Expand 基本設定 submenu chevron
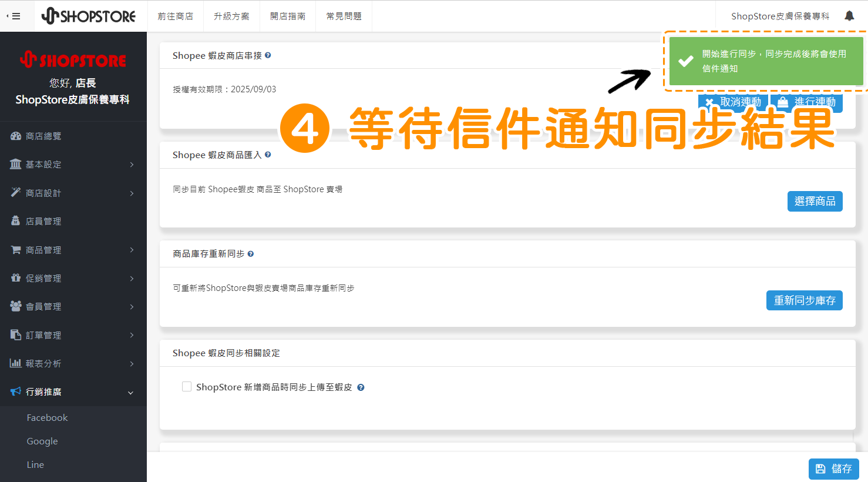 (132, 165)
